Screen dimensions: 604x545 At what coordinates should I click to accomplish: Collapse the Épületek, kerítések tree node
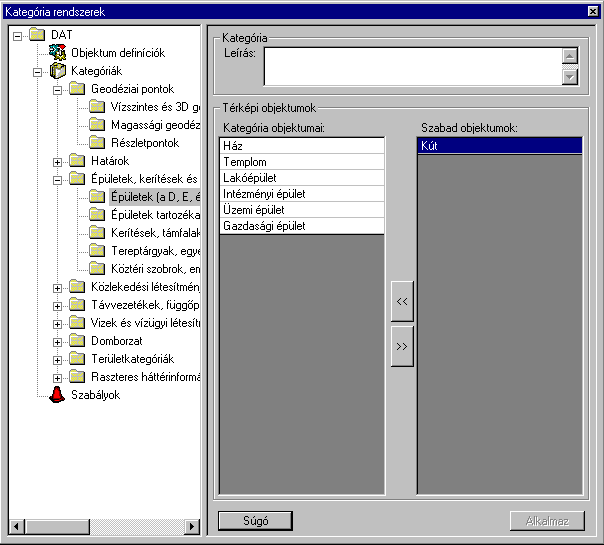tap(58, 180)
